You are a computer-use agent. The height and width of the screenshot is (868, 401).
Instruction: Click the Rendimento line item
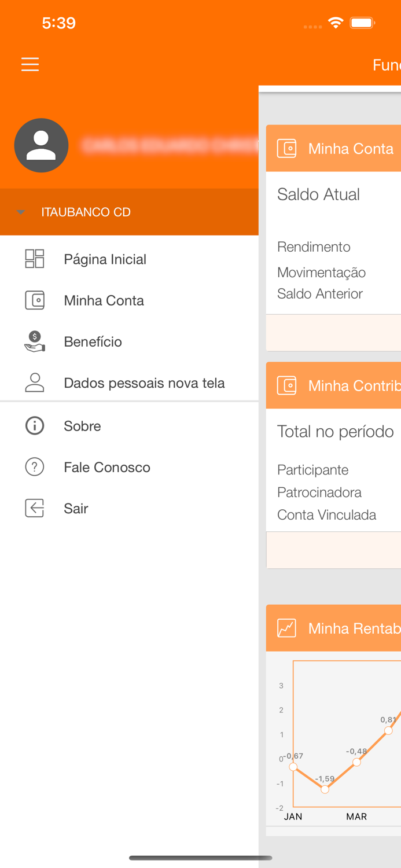(314, 247)
